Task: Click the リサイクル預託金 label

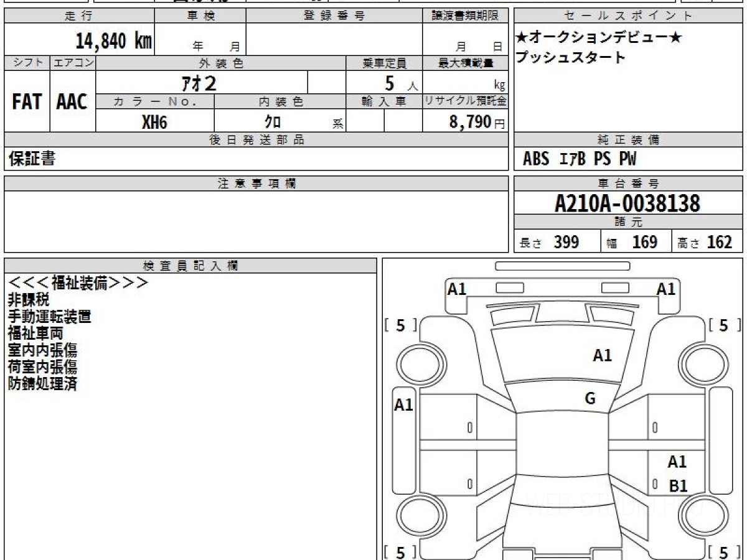Action: pos(465,102)
